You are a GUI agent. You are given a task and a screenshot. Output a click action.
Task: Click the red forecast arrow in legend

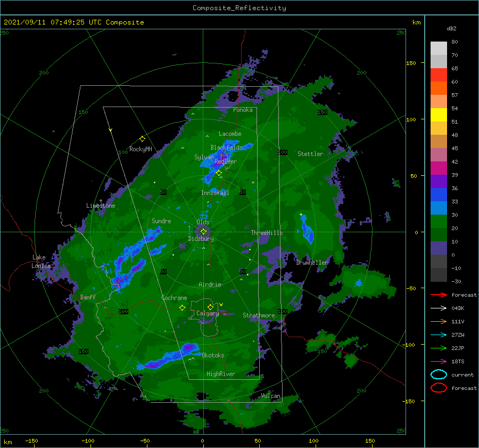(x=439, y=295)
